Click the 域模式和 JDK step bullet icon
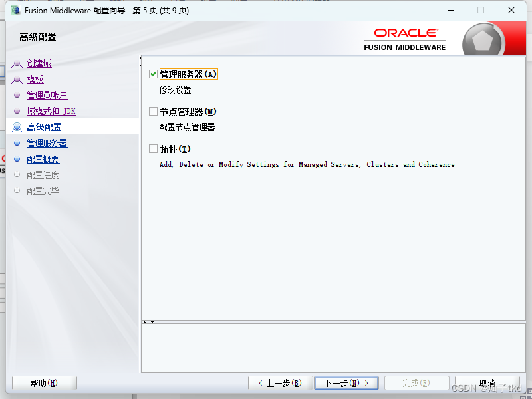 click(x=17, y=111)
